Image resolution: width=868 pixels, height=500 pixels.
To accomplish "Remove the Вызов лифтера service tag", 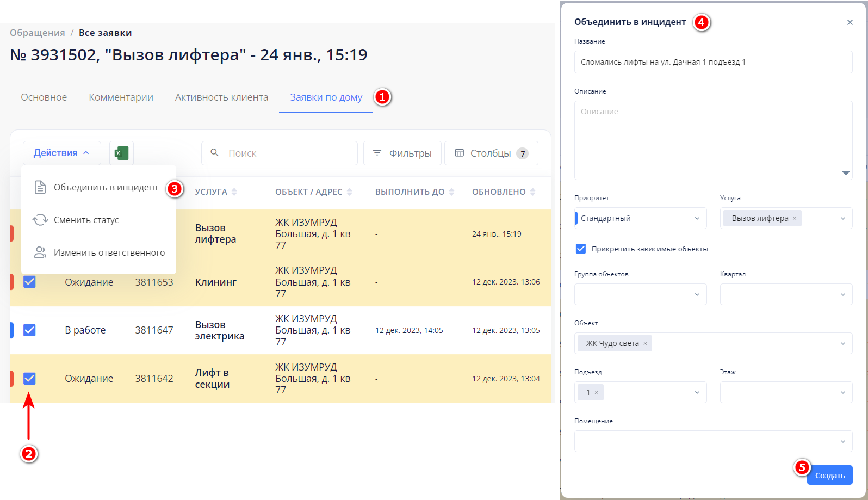I will coord(795,218).
